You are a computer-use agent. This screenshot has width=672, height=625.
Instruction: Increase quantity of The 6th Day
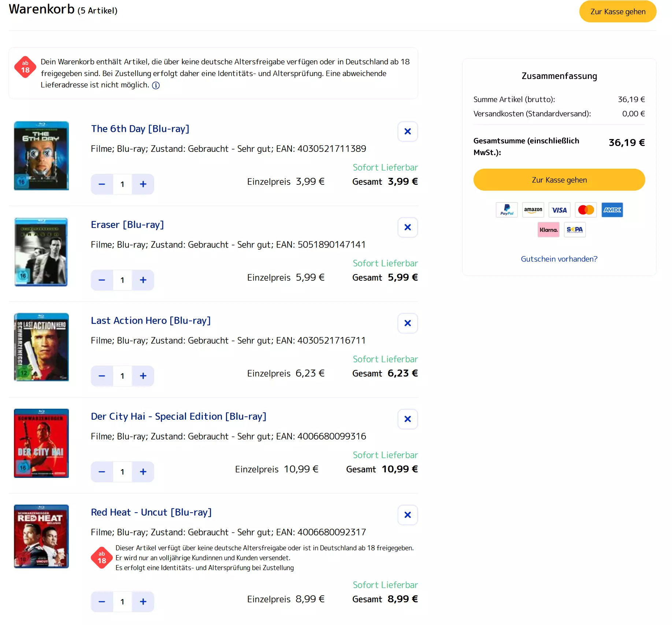143,184
